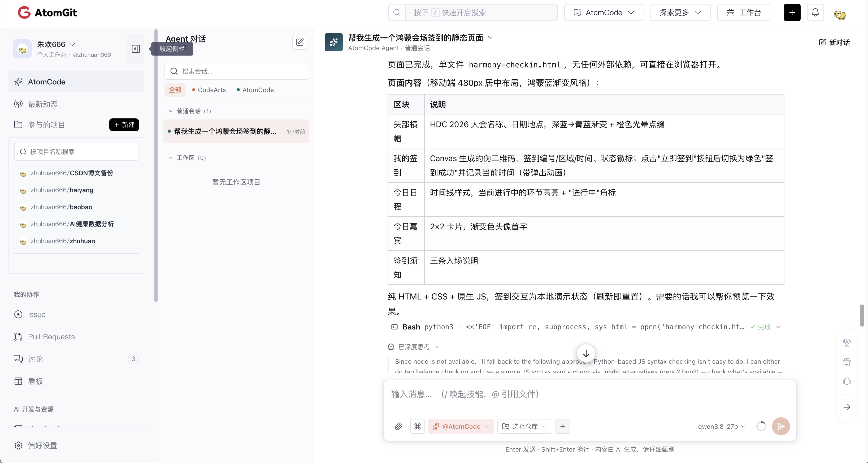Open the conversation title dropdown chevron
The image size is (868, 463).
[x=490, y=37]
